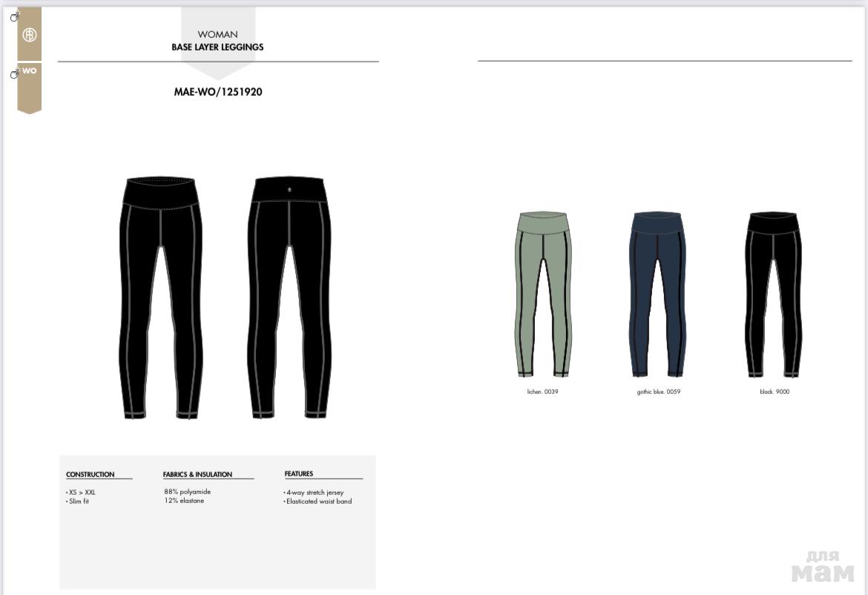Click the FEATURES section heading
This screenshot has width=868, height=595.
(299, 474)
